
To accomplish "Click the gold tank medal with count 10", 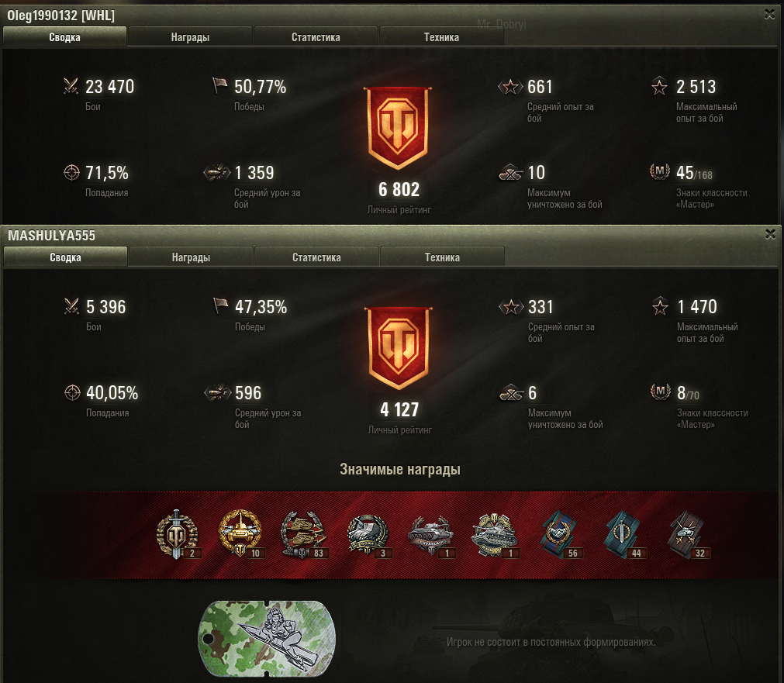I will [x=240, y=534].
